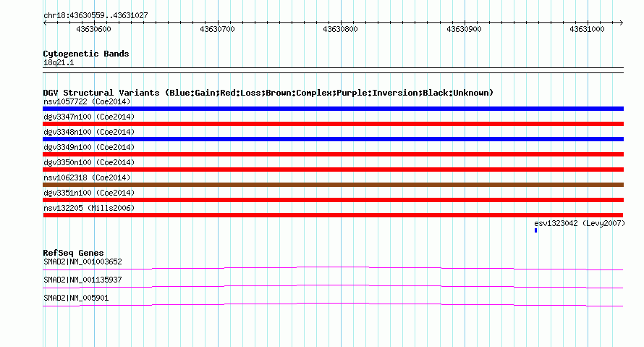The image size is (644, 347).
Task: Open variant label dgv3347n100 (Coe2014)
Action: [89, 117]
